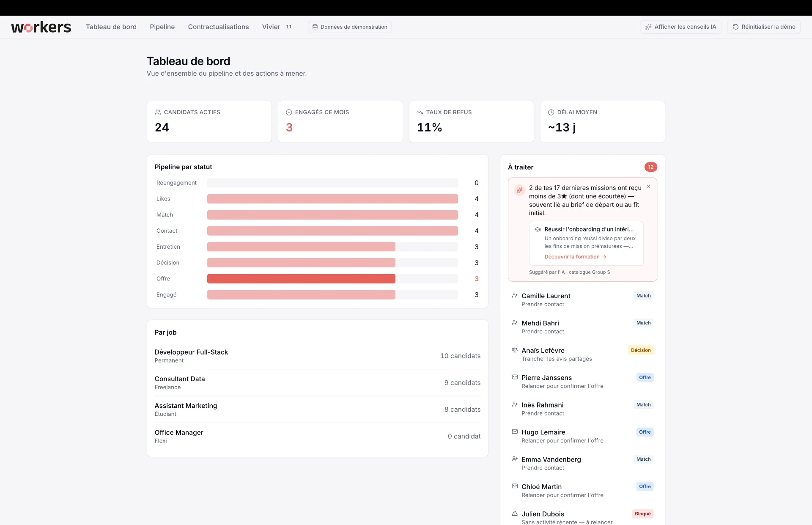Screen dimensions: 812x525
Task: Click the scales icon beside Anaïs Lefèvre
Action: pos(515,350)
